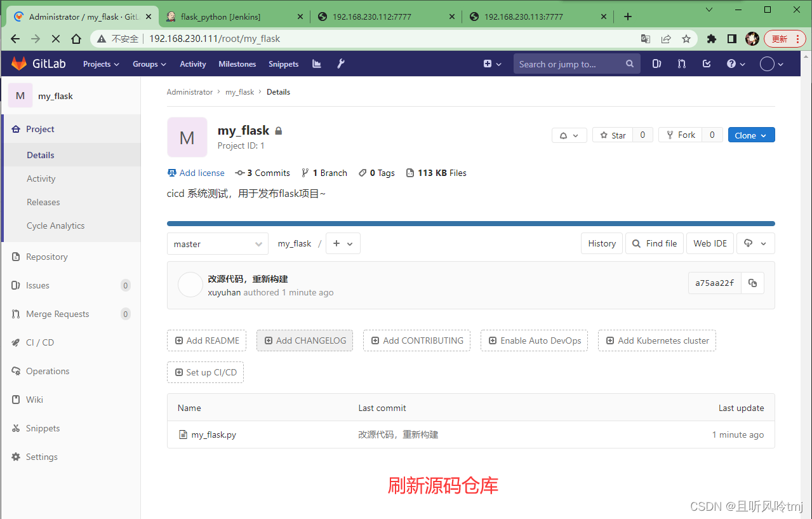The height and width of the screenshot is (519, 812).
Task: Open the Help question mark dropdown
Action: (736, 64)
